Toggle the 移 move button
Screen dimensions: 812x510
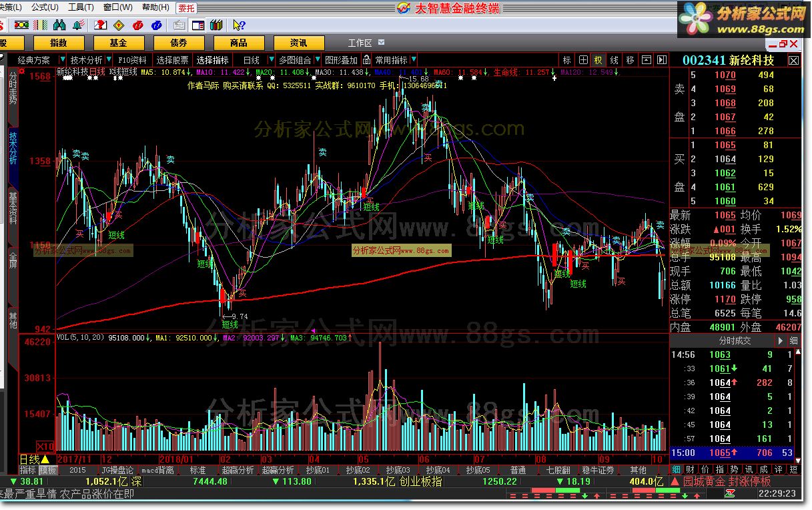click(x=631, y=60)
